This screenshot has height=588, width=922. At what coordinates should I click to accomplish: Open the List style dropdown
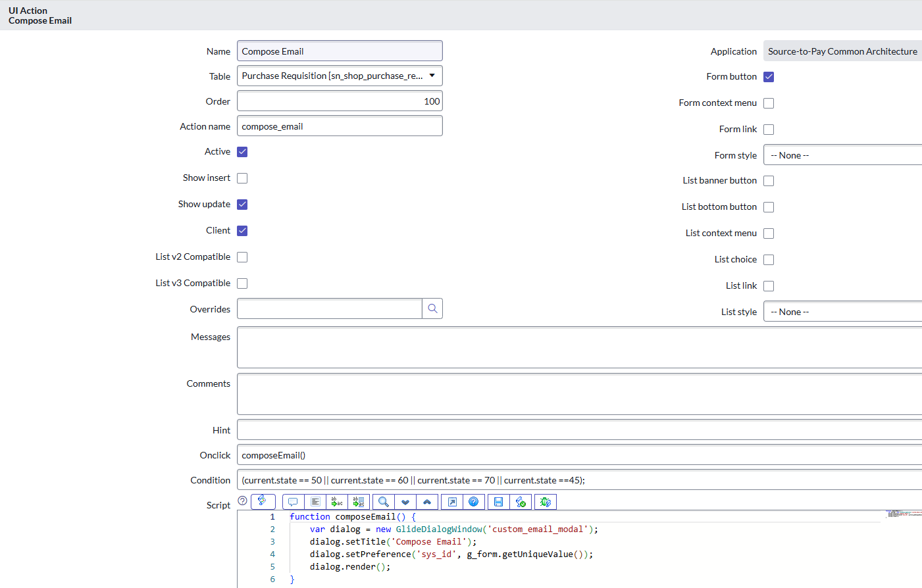[x=842, y=312]
